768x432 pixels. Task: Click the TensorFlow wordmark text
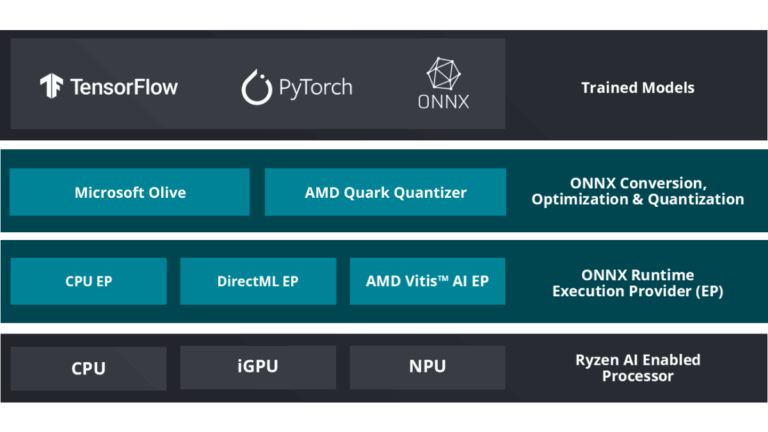tap(124, 87)
